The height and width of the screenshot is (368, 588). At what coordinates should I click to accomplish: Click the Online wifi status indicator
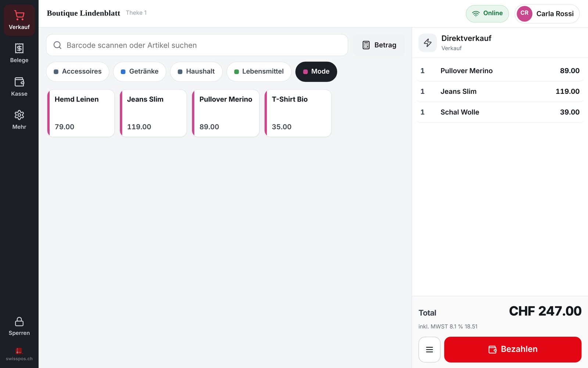coord(487,14)
